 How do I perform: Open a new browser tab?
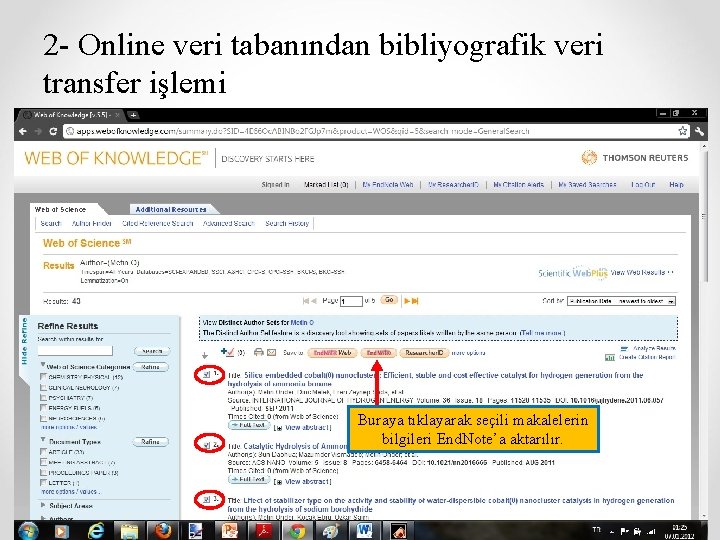coord(133,115)
